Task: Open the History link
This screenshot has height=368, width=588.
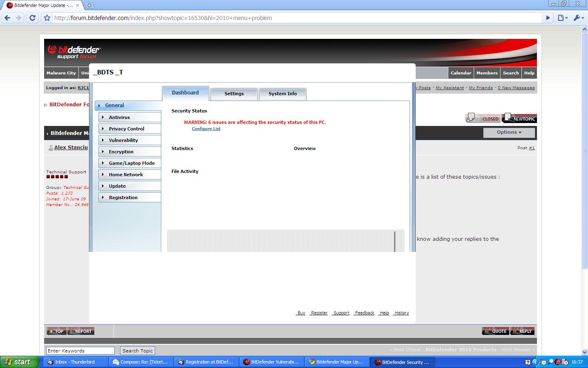Action: tap(401, 313)
